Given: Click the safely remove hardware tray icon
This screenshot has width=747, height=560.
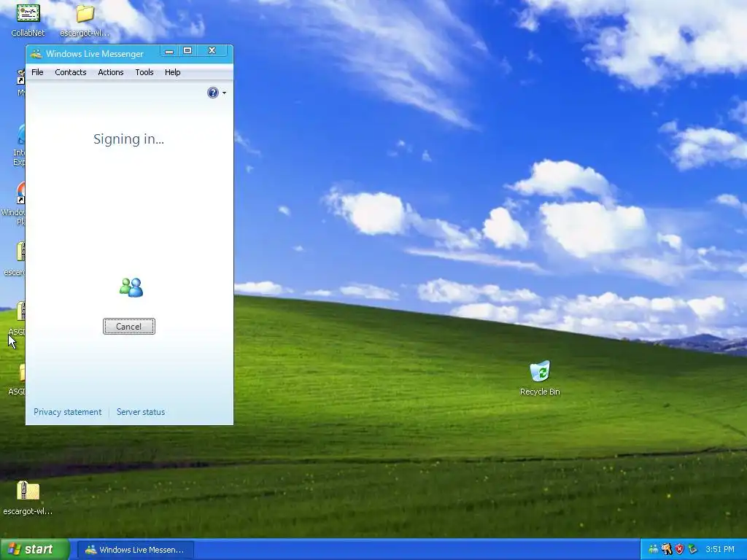Looking at the screenshot, I should [692, 550].
